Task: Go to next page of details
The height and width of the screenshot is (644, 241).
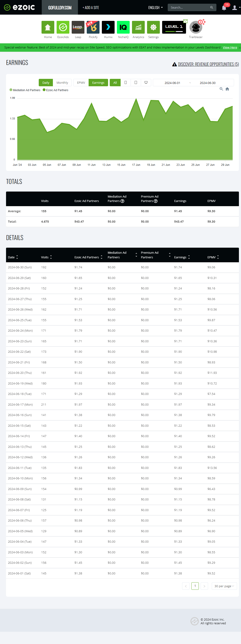Action: pos(204,586)
